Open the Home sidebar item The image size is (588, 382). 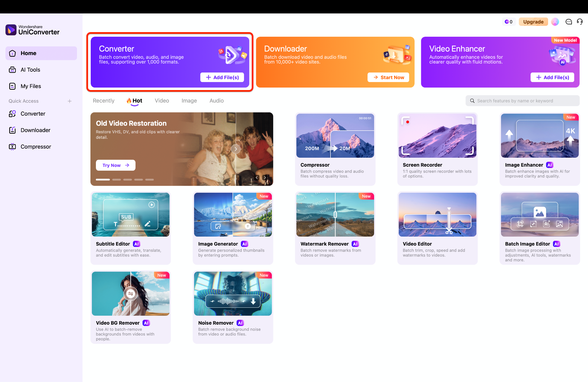pyautogui.click(x=41, y=53)
